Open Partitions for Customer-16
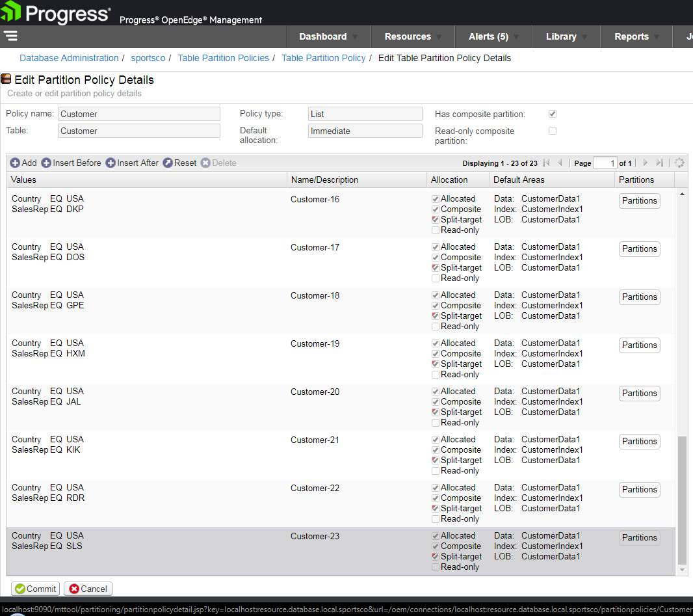This screenshot has height=616, width=693. tap(640, 201)
